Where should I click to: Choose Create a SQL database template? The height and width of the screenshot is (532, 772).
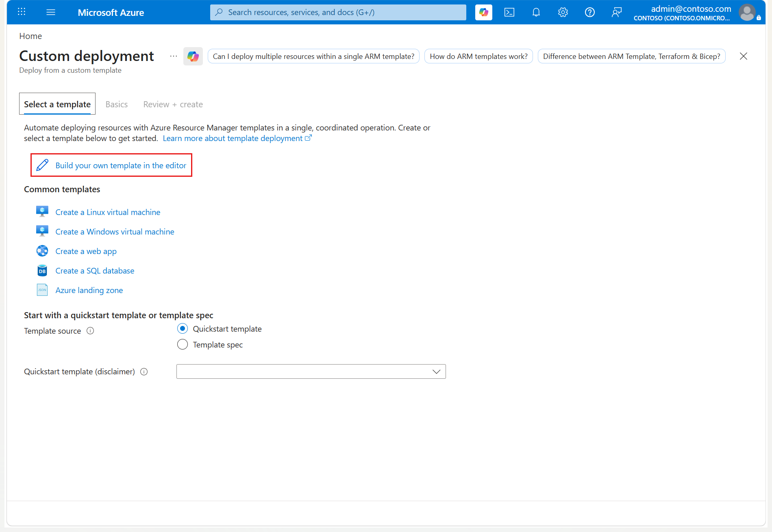pos(95,271)
